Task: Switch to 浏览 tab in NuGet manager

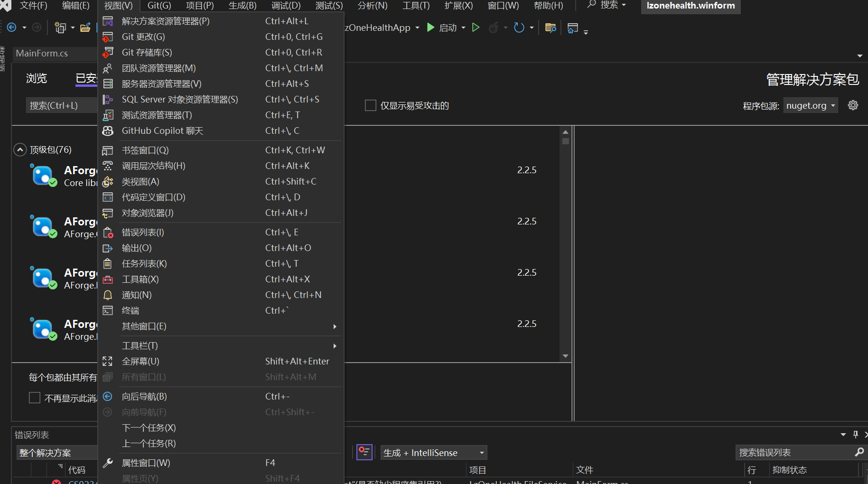Action: click(37, 79)
